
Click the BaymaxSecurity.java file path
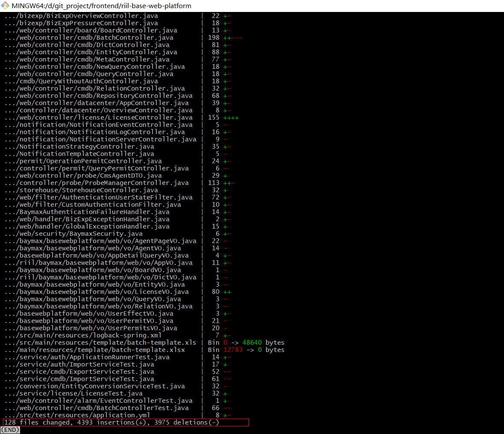(73, 234)
